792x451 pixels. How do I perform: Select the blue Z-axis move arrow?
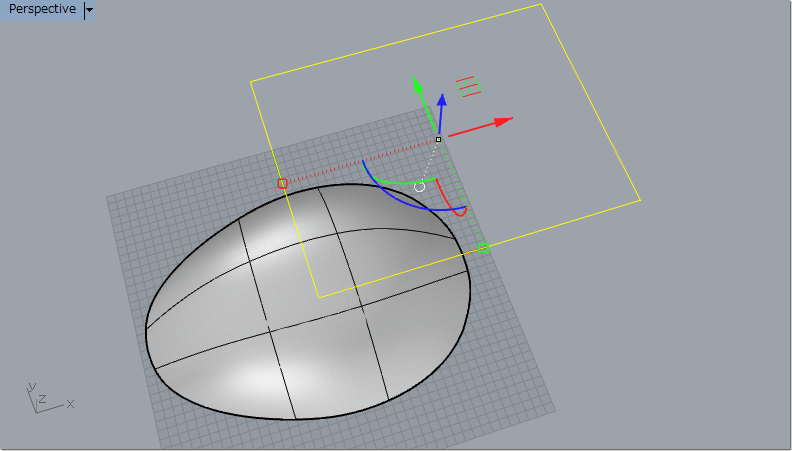point(441,114)
